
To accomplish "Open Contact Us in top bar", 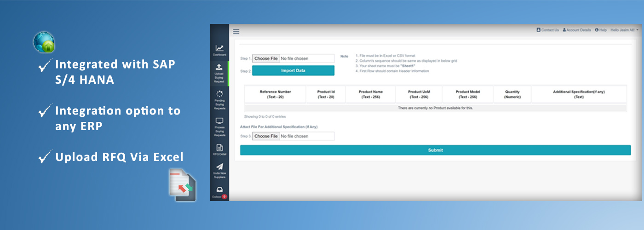I will click(x=547, y=30).
